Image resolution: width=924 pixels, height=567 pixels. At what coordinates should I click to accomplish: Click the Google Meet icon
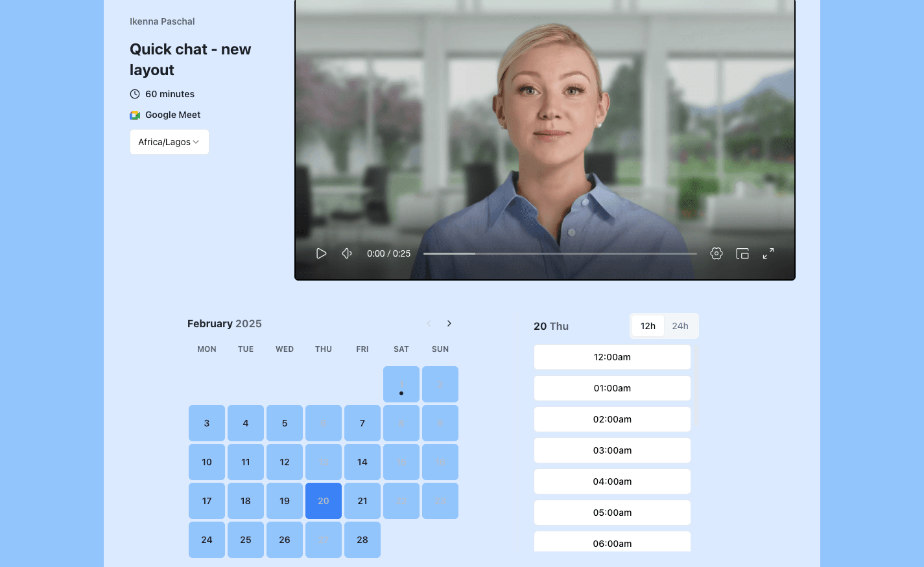135,115
